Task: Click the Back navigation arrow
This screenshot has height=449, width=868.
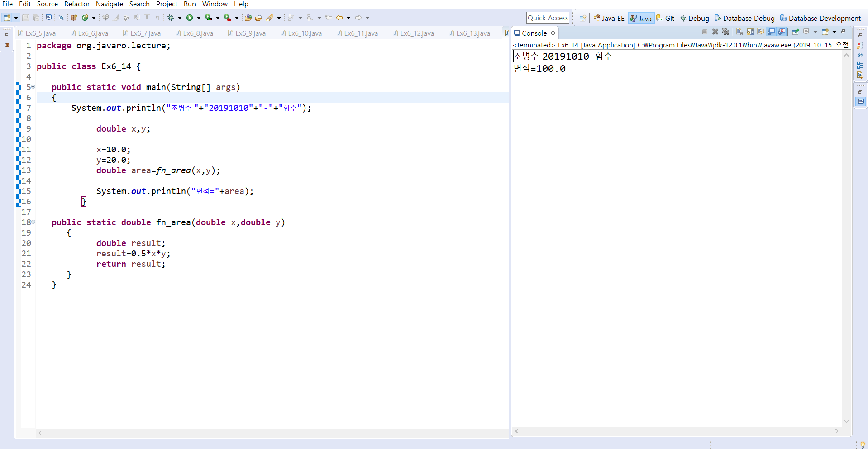Action: (339, 18)
